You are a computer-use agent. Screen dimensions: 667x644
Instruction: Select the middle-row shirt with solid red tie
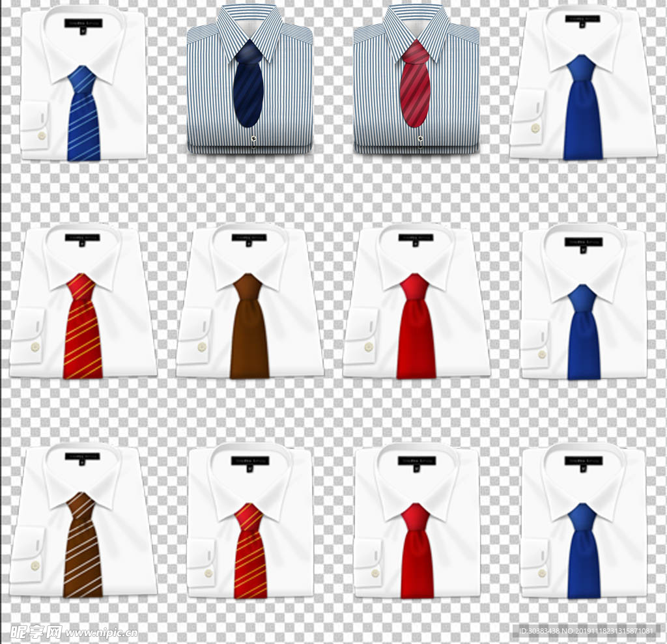click(416, 303)
